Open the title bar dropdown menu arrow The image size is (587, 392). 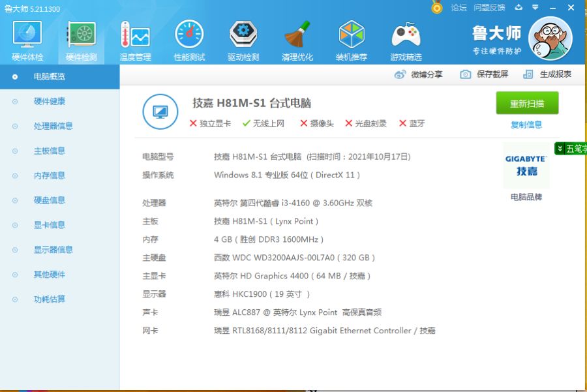pyautogui.click(x=535, y=7)
